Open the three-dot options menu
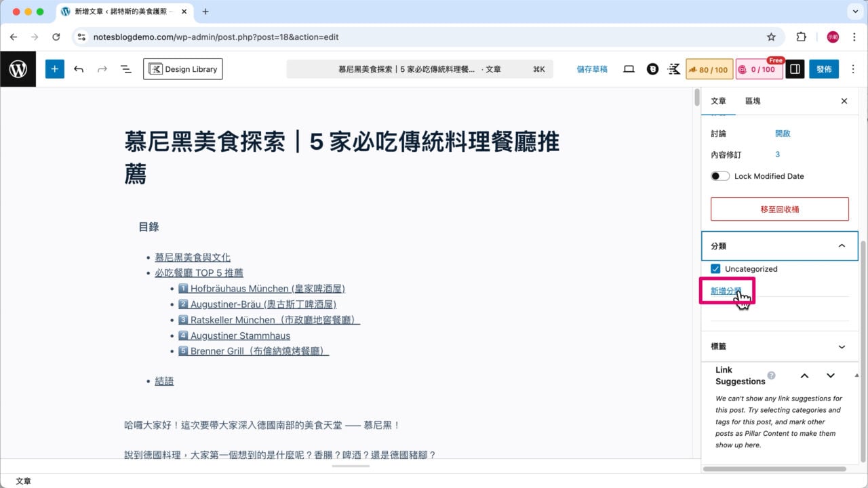Viewport: 868px width, 488px height. (x=853, y=68)
